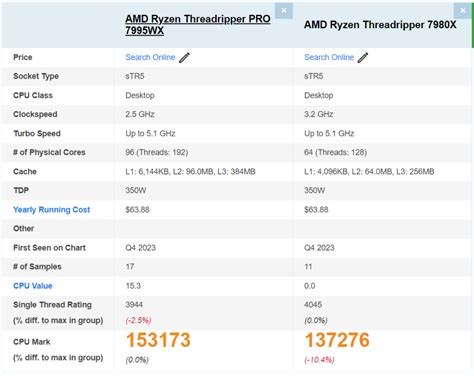
Task: Close the Threadripper 7980X column via its X
Action: click(462, 11)
